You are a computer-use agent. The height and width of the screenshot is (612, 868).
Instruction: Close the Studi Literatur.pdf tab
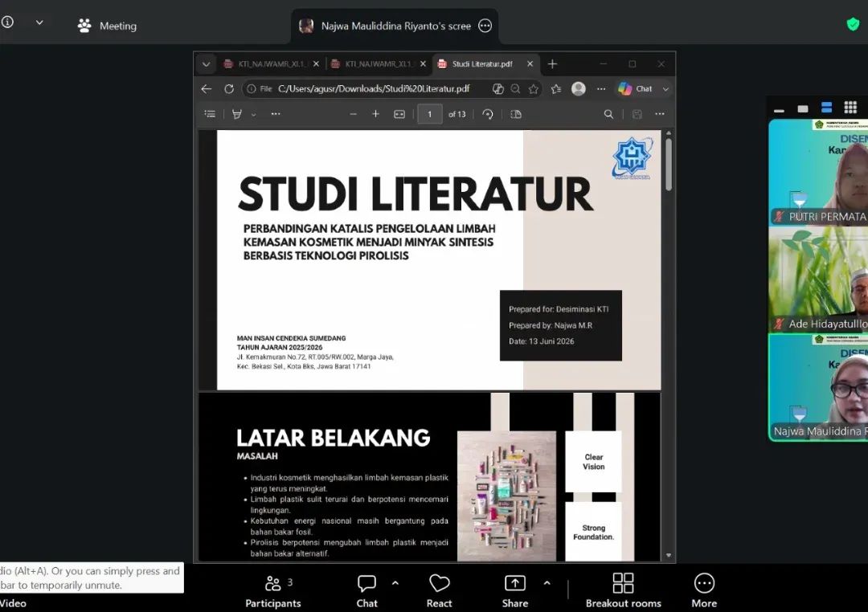coord(530,64)
